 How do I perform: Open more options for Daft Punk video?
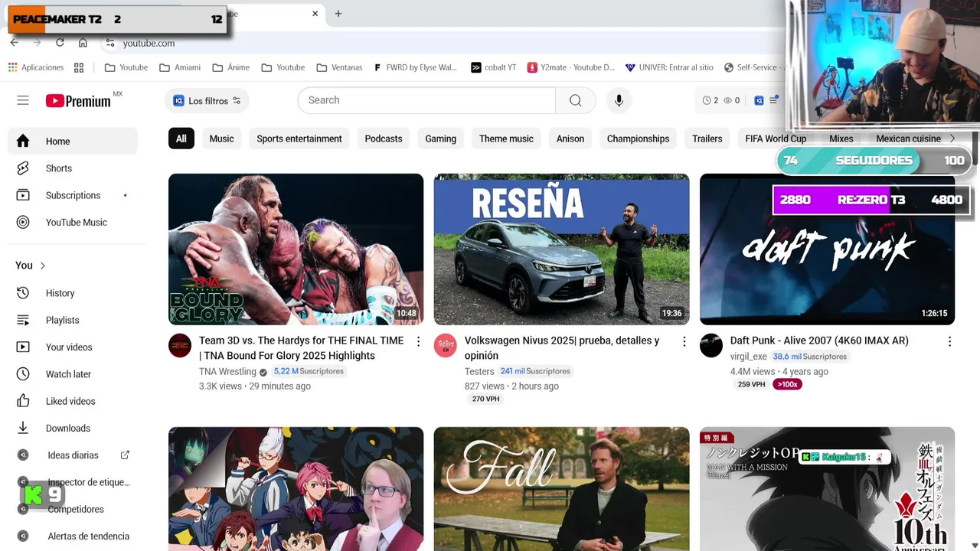(949, 342)
